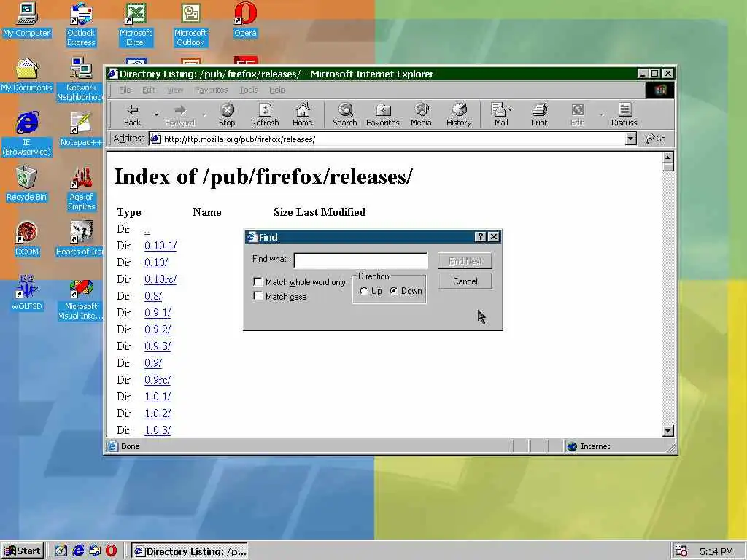Select the IE (Browservice) desktop icon
Viewport: 747px width, 560px height.
pos(27,134)
